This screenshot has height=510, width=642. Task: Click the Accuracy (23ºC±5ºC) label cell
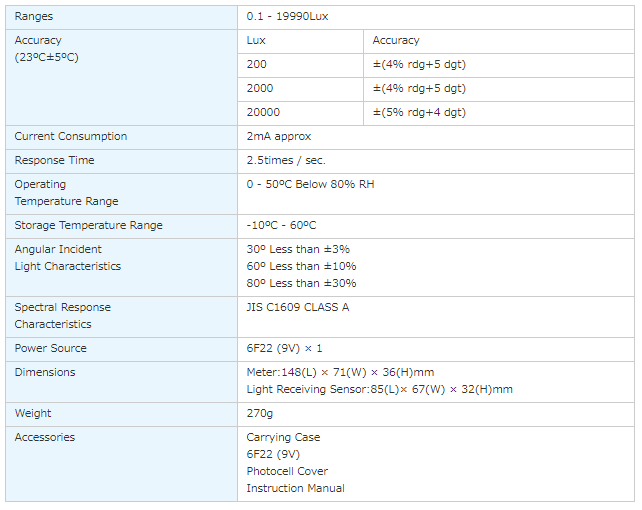[46, 49]
